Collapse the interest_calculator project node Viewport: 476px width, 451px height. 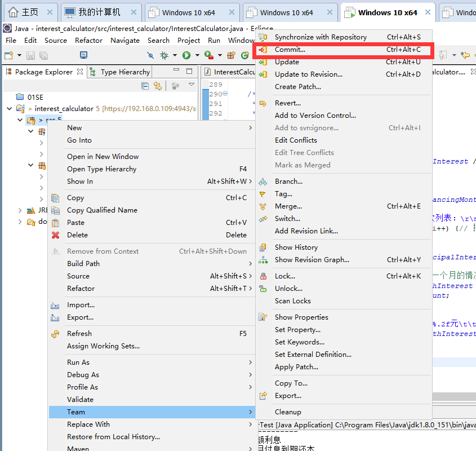pyautogui.click(x=10, y=108)
